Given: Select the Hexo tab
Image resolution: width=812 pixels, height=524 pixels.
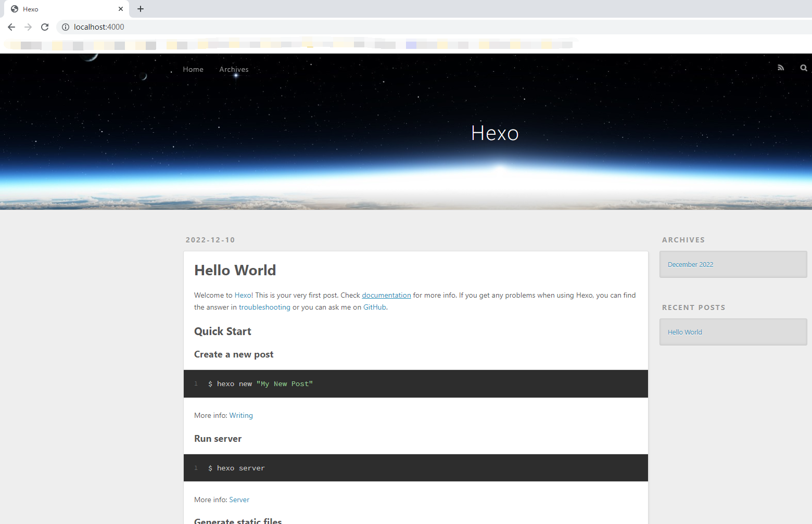Looking at the screenshot, I should 67,9.
